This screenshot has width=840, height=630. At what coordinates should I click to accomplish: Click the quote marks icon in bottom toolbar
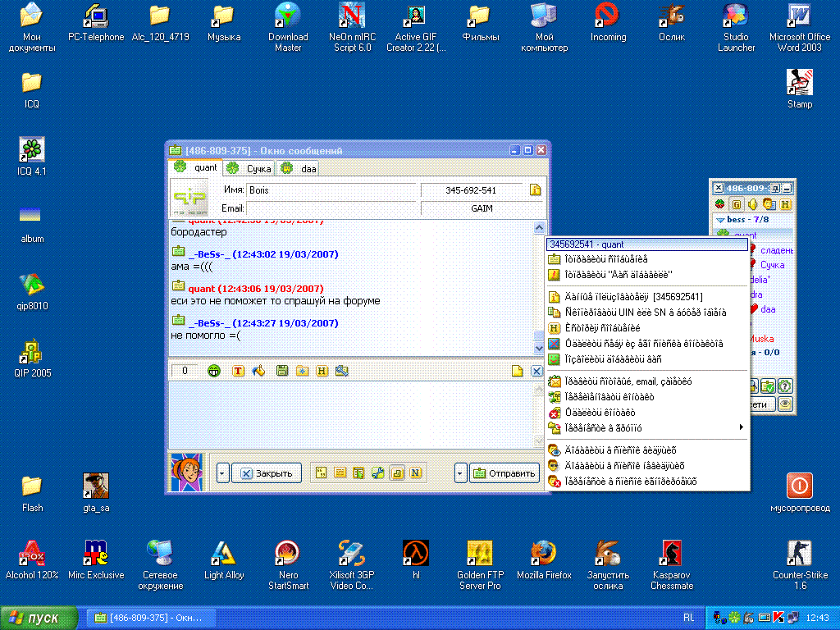click(322, 473)
